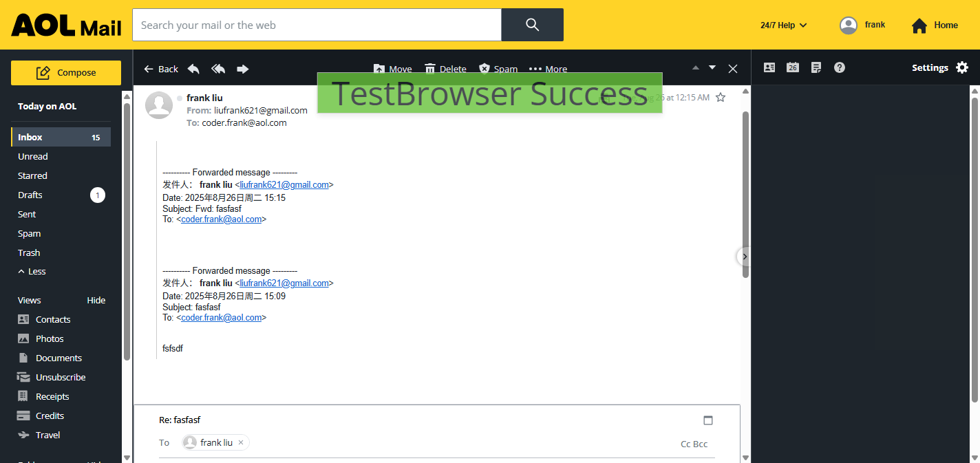The width and height of the screenshot is (980, 463).
Task: Hide the Views section
Action: pos(96,301)
